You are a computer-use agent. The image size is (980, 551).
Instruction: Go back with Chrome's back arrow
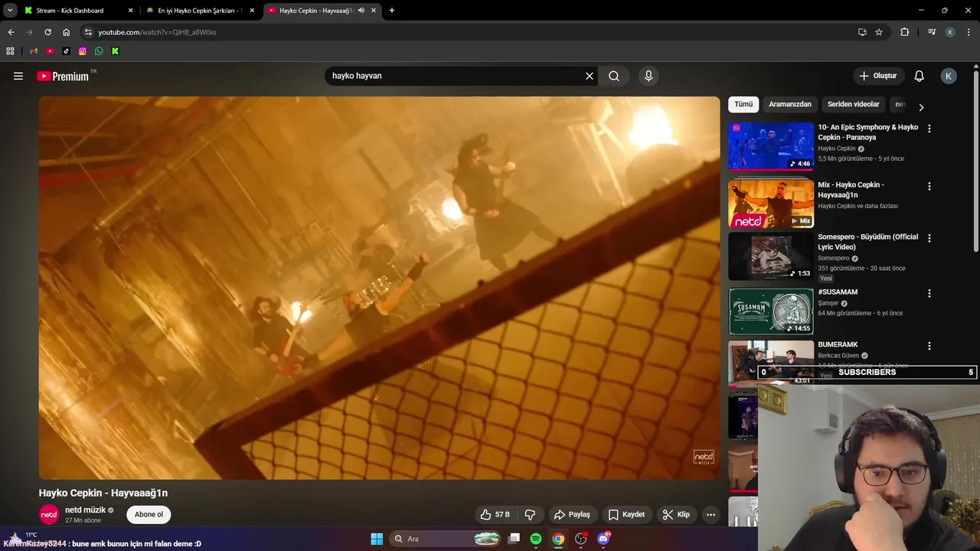[11, 32]
